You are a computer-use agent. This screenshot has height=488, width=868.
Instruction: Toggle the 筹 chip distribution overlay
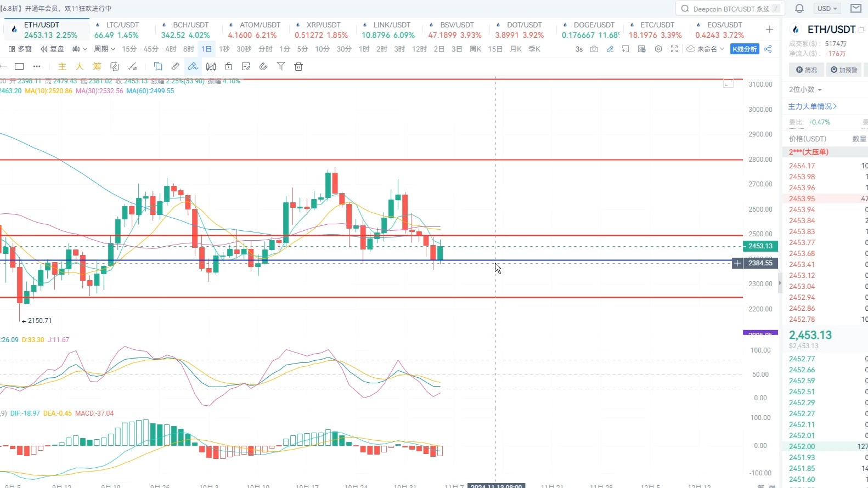pyautogui.click(x=97, y=66)
